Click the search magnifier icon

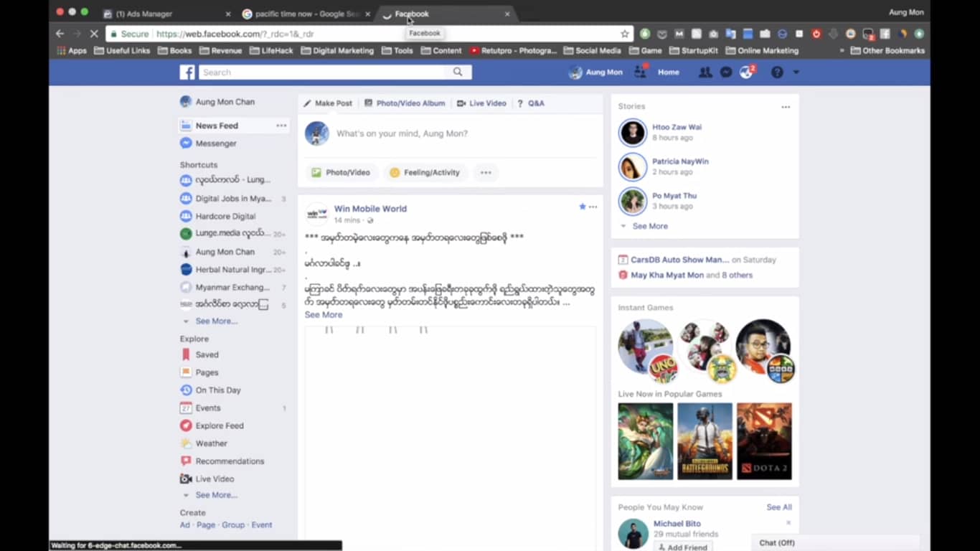coord(458,72)
